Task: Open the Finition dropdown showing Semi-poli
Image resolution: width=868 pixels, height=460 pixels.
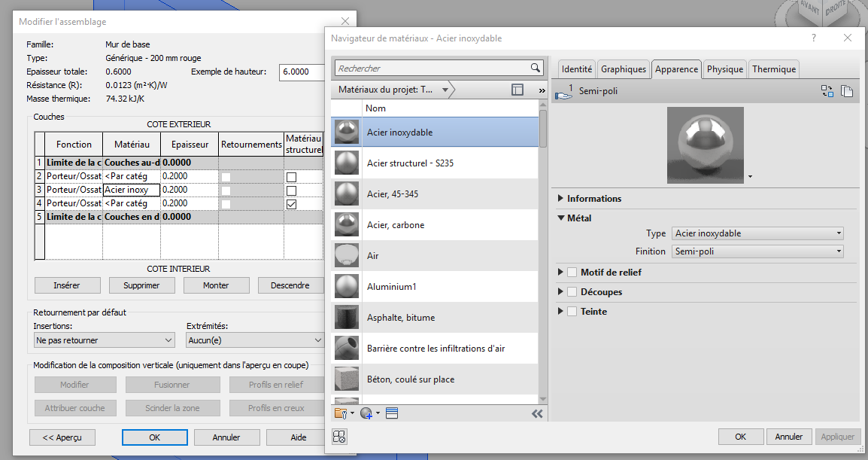Action: pos(757,251)
